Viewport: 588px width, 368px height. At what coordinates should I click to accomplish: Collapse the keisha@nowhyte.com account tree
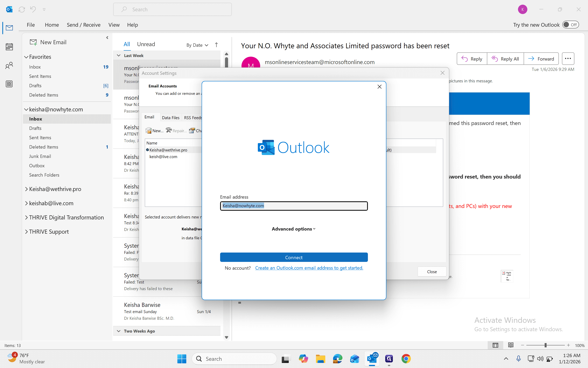pos(26,109)
